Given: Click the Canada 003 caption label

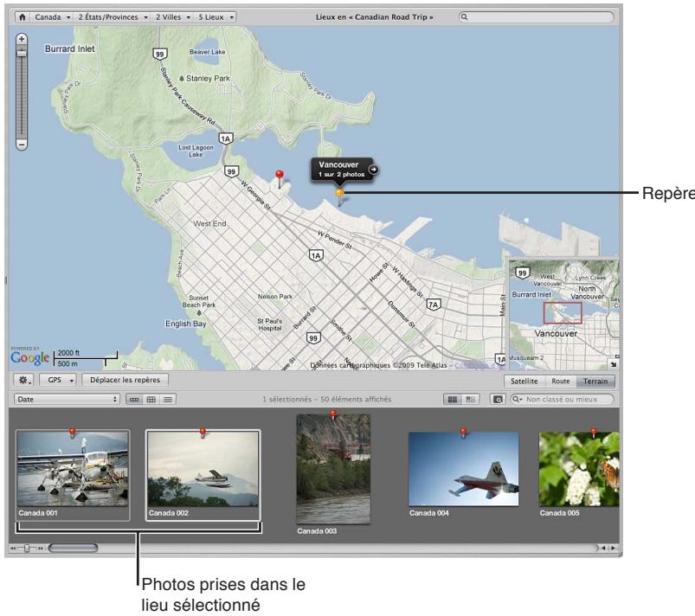Looking at the screenshot, I should [x=317, y=531].
